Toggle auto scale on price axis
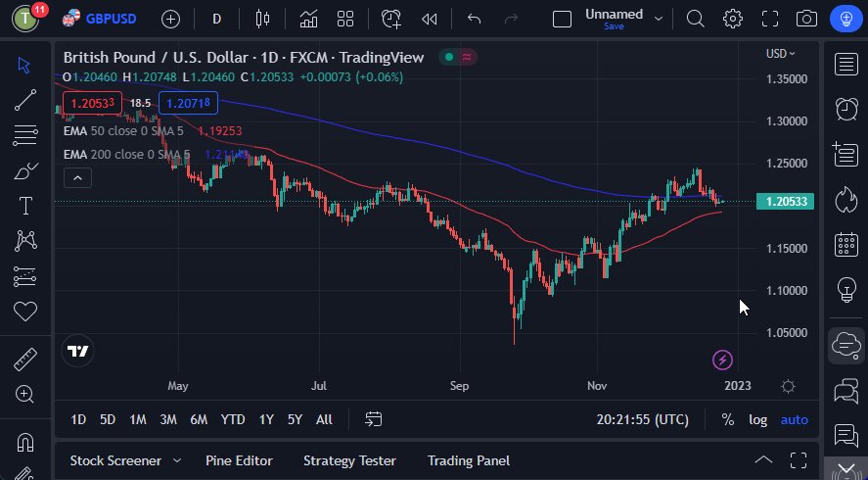868x480 pixels. point(794,419)
